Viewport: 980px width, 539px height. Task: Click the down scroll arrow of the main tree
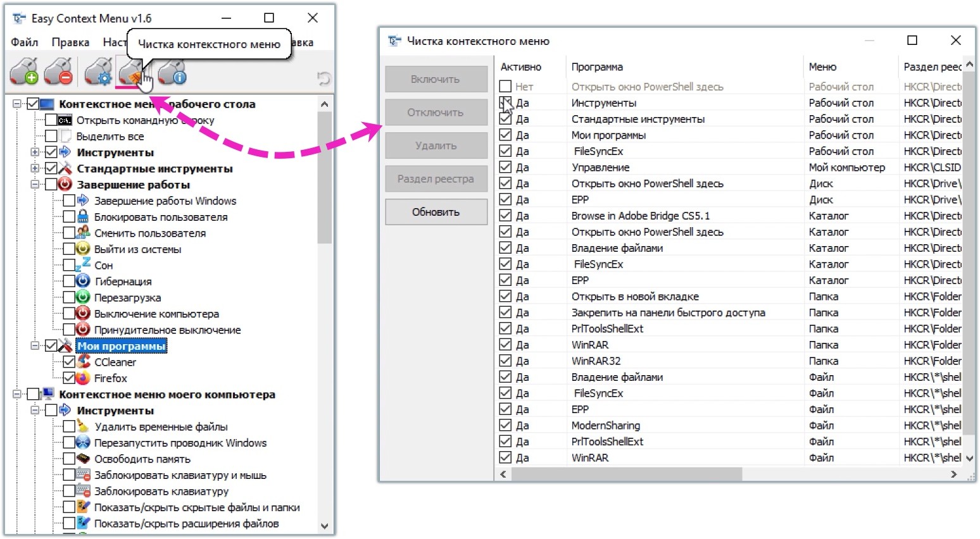coord(324,526)
